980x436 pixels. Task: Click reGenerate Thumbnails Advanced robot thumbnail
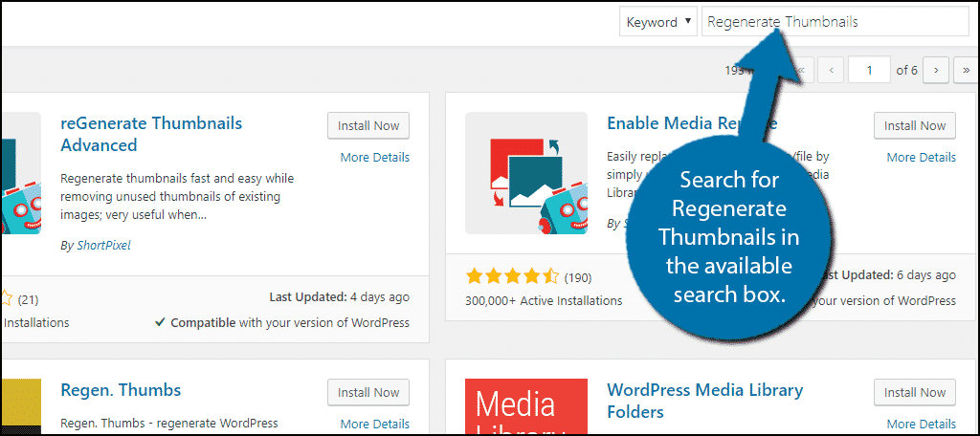[21, 173]
